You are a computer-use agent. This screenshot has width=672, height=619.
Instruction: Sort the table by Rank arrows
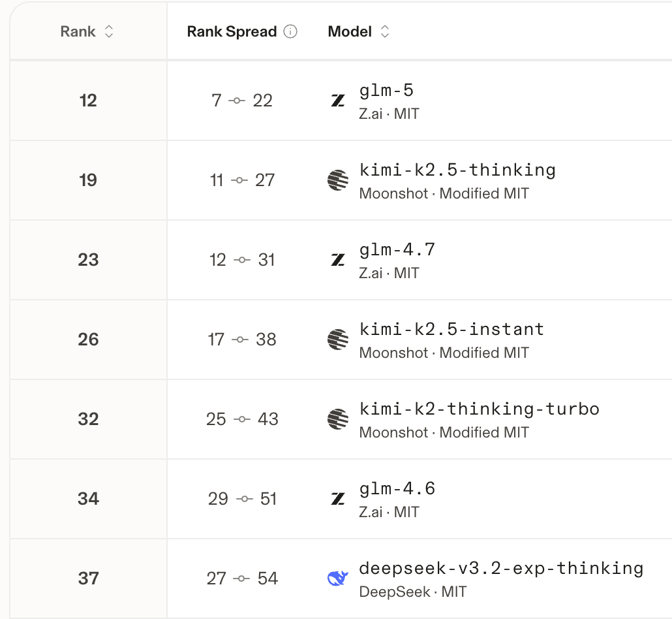[109, 31]
